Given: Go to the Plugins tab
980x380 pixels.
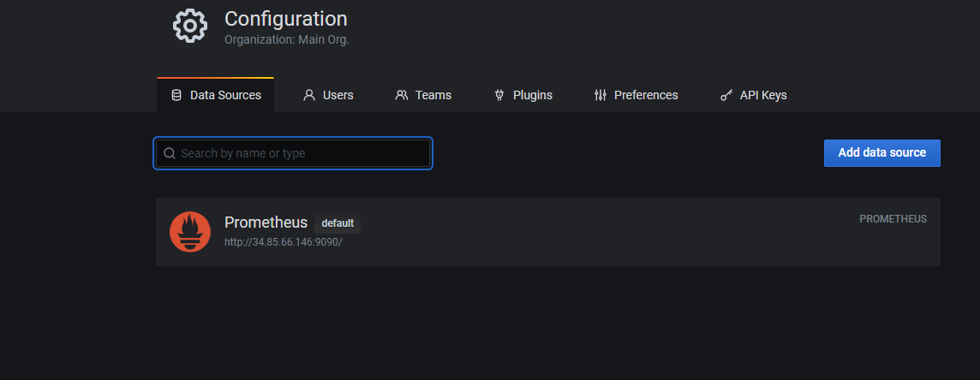Looking at the screenshot, I should (x=523, y=96).
